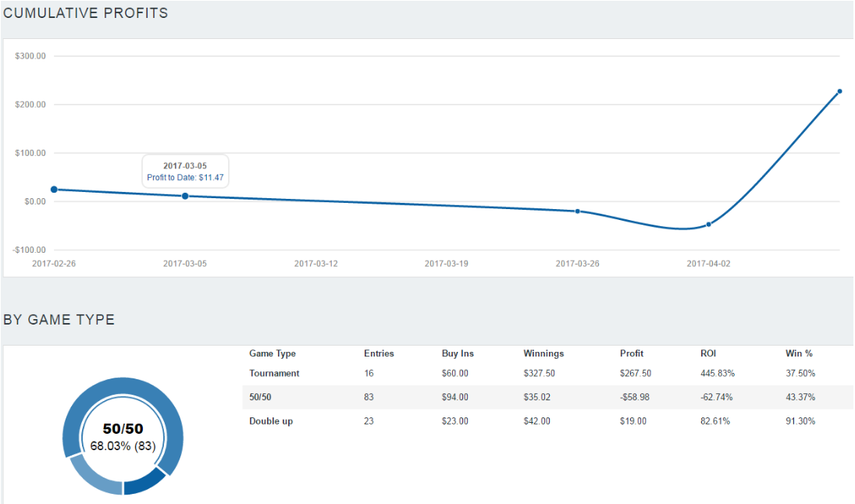Click Double up ROI '82.61%'
855x504 pixels.
point(715,421)
